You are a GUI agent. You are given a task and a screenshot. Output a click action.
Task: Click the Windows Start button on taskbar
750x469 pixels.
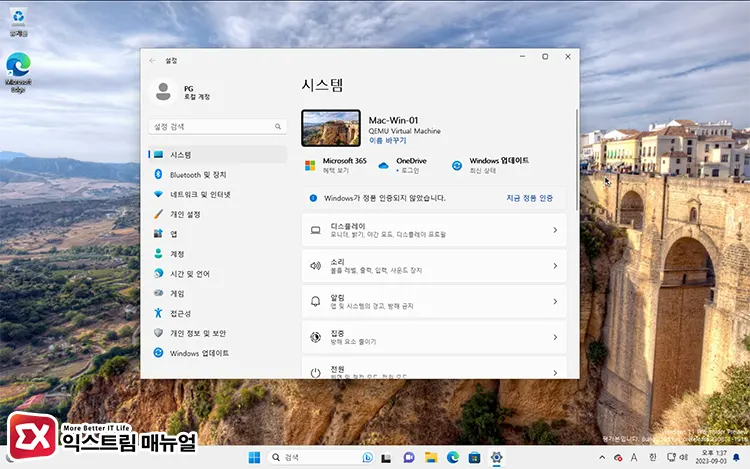coord(255,457)
